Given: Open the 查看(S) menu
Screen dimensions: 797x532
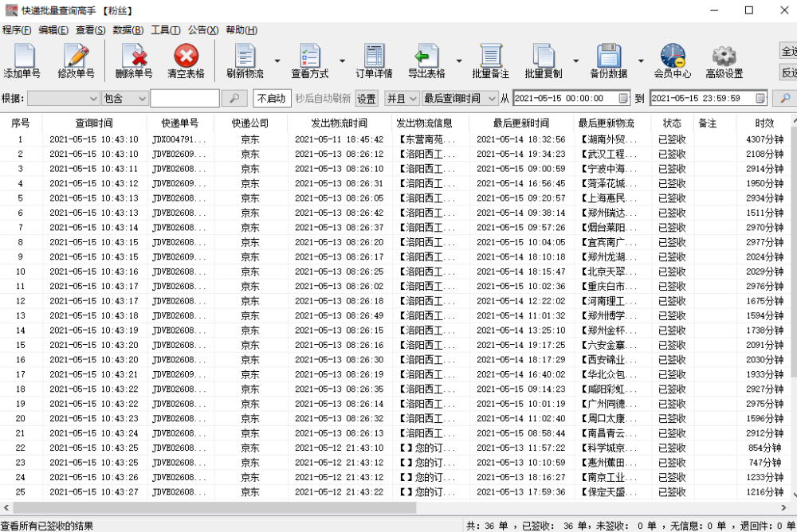Looking at the screenshot, I should pyautogui.click(x=91, y=30).
